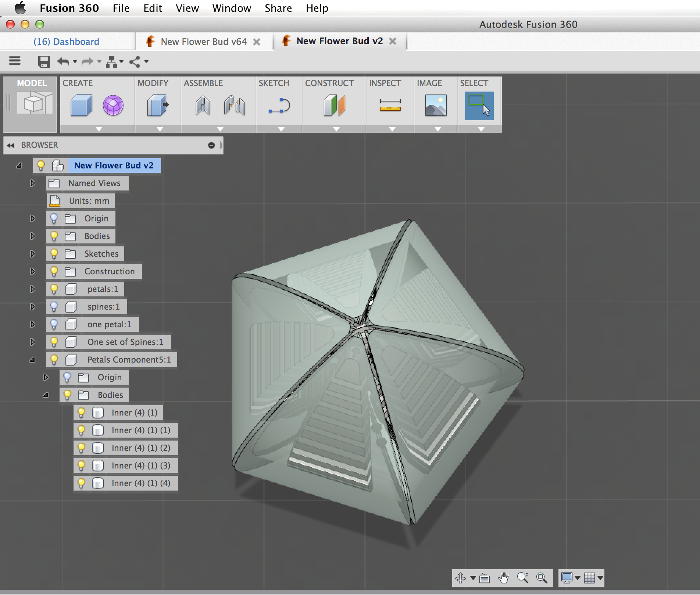Image resolution: width=700 pixels, height=595 pixels.
Task: Expand the Sketches folder in browser
Action: (x=32, y=253)
